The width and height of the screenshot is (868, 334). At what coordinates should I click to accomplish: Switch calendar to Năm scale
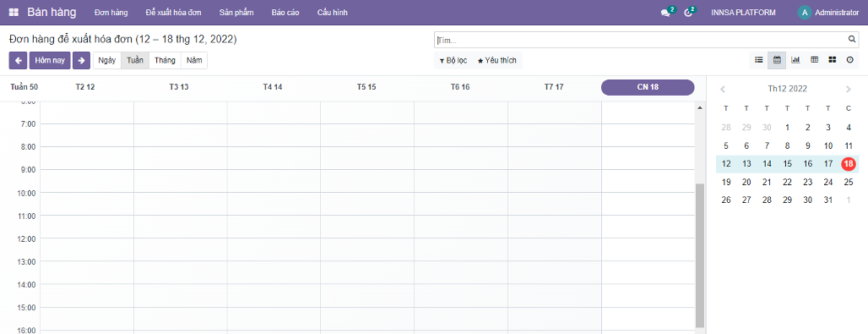tap(194, 61)
